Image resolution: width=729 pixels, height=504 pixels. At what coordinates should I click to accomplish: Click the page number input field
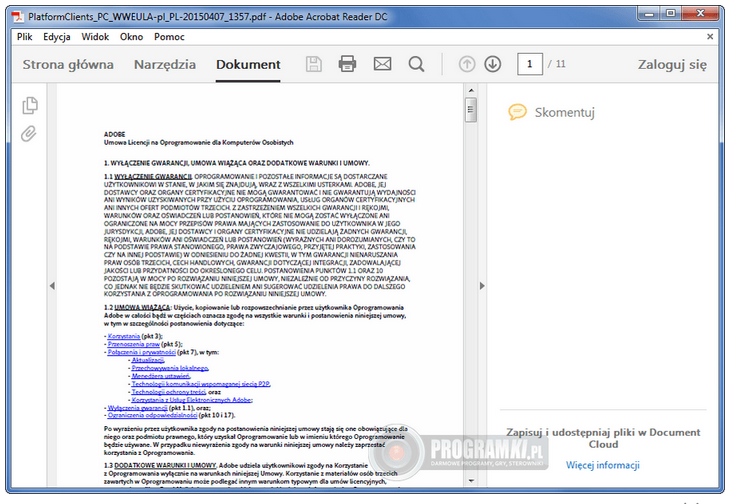pyautogui.click(x=530, y=64)
